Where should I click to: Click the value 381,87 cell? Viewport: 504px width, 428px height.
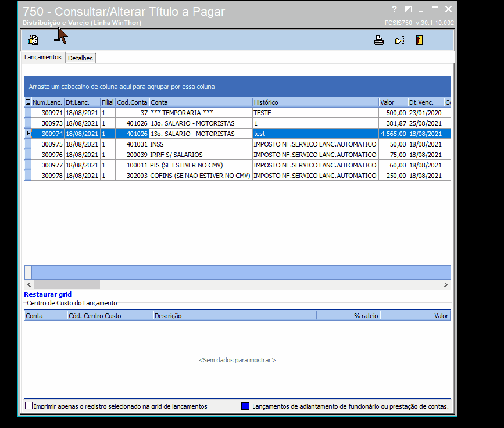tap(394, 123)
